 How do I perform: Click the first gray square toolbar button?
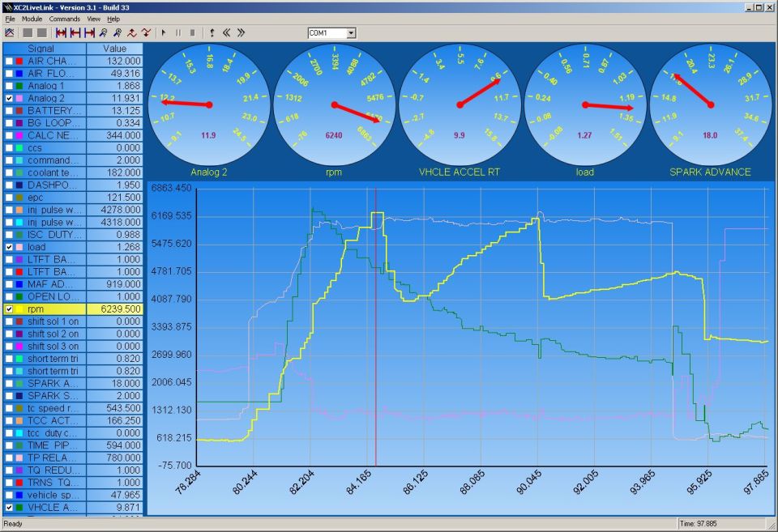coord(28,32)
